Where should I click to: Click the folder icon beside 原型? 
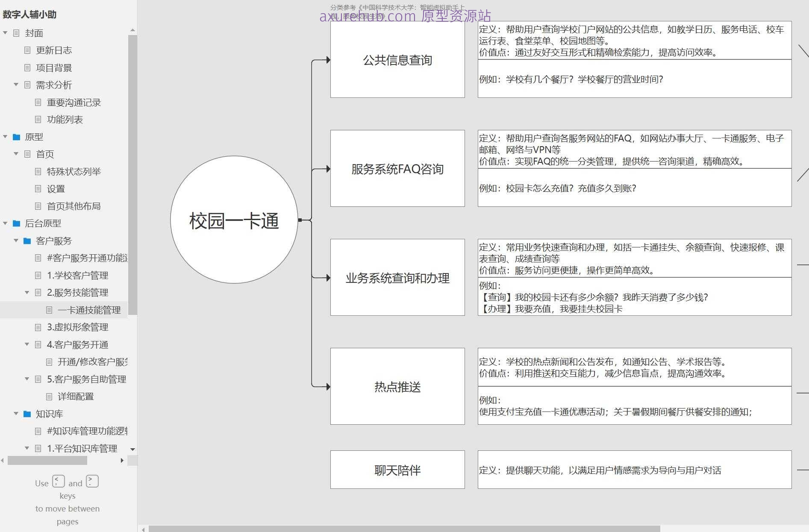tap(16, 137)
